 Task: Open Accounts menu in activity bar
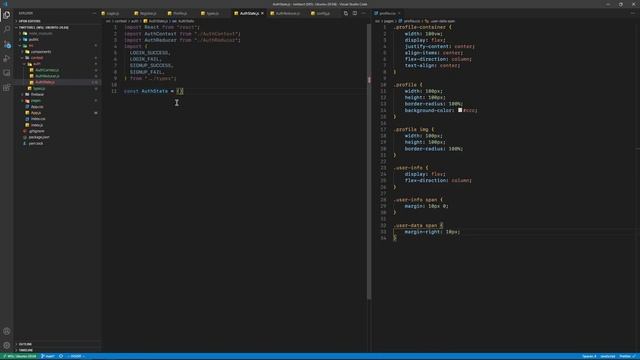(x=7, y=331)
